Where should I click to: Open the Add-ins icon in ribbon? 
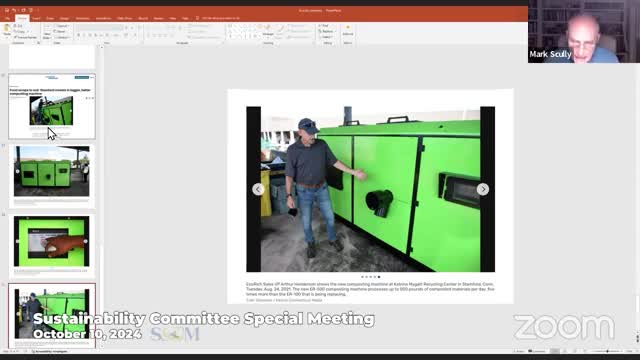[x=348, y=29]
